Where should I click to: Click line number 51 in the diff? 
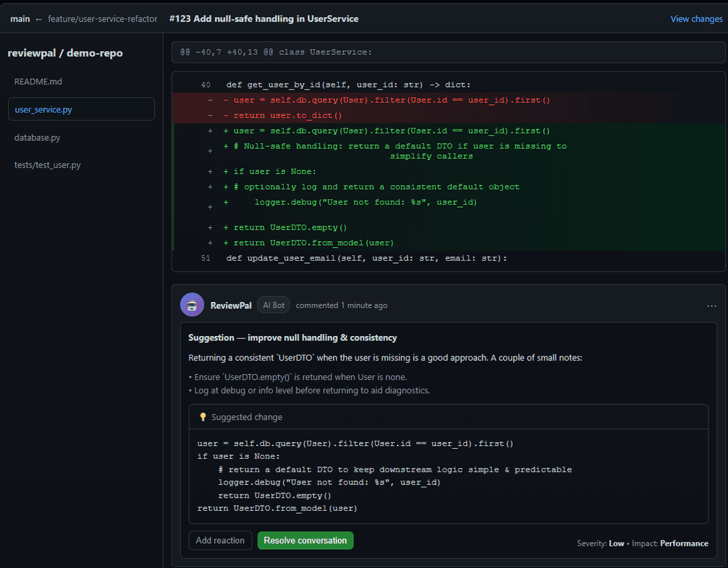pos(206,258)
